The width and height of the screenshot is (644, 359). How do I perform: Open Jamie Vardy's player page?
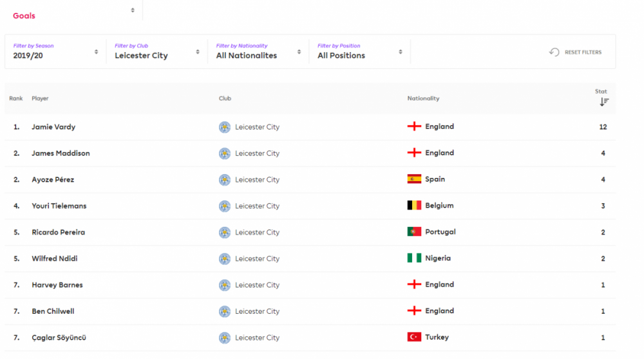tap(53, 127)
